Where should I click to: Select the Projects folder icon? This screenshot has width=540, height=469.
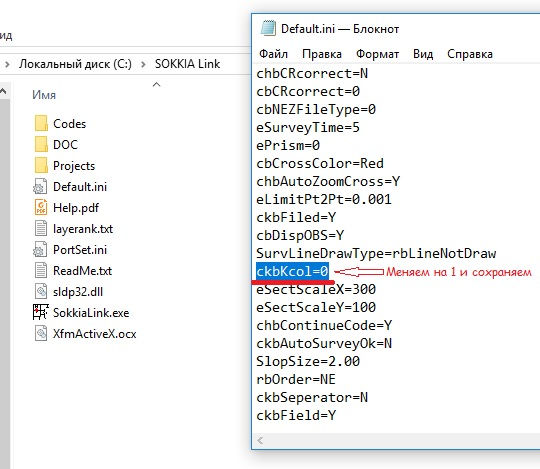click(x=41, y=166)
